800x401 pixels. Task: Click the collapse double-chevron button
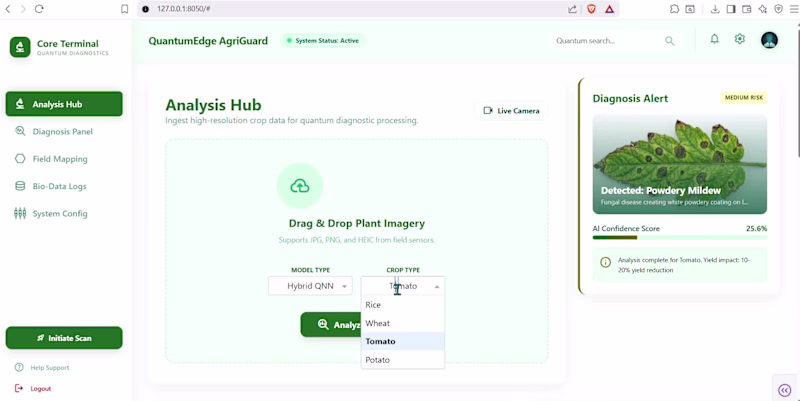[785, 390]
